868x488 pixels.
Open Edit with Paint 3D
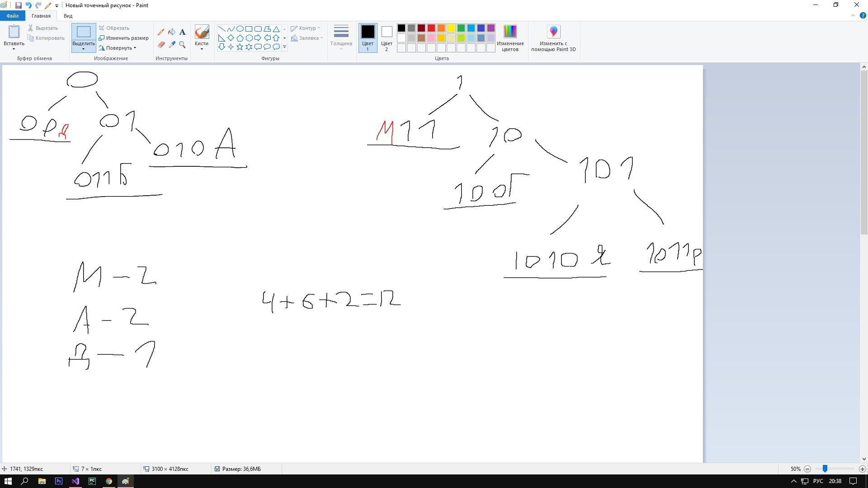[x=553, y=38]
